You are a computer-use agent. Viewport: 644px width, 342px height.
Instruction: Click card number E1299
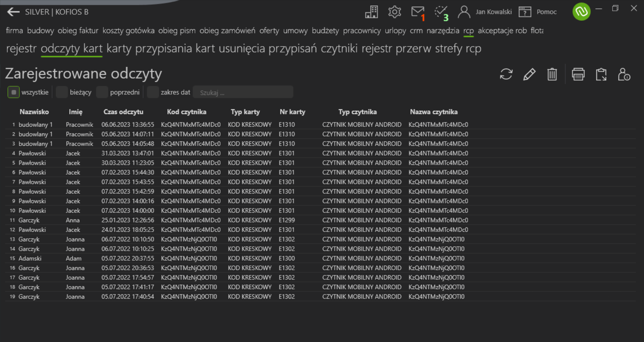coord(287,220)
